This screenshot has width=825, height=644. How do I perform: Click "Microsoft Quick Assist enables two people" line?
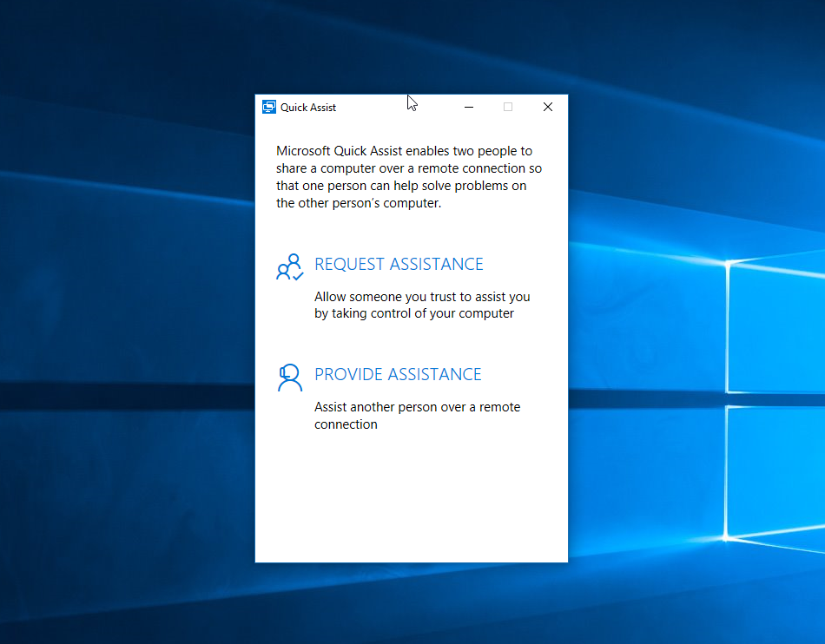click(x=404, y=151)
